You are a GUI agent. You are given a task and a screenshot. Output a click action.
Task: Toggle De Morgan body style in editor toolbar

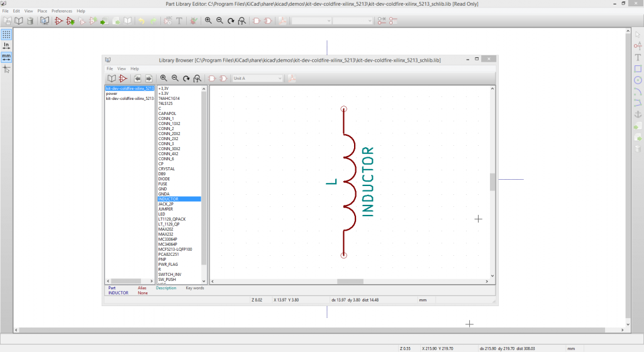click(268, 21)
